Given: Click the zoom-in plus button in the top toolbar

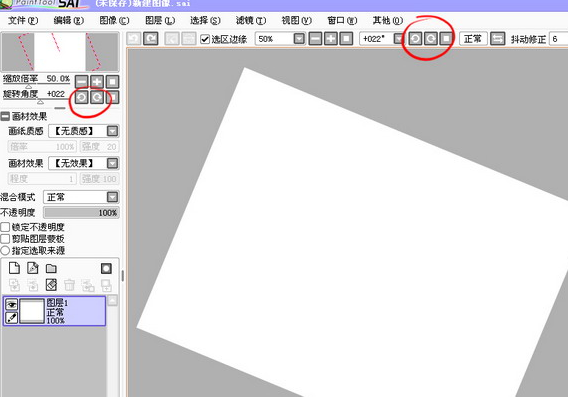Looking at the screenshot, I should click(331, 38).
